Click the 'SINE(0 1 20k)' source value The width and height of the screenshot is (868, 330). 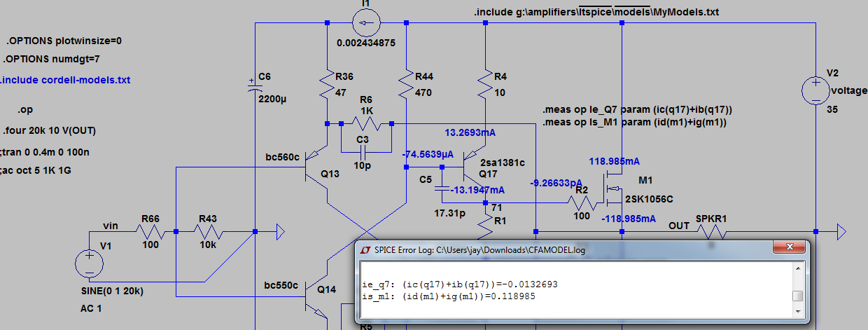click(113, 291)
